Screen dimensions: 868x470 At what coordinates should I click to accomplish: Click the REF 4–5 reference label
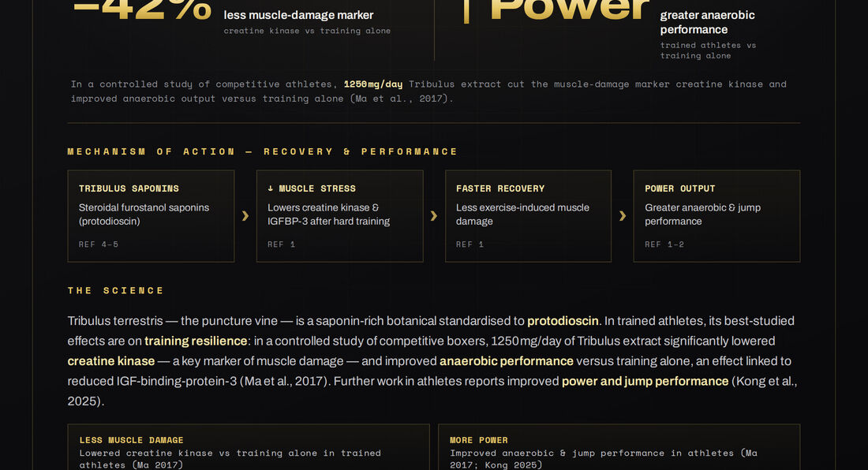pos(99,244)
